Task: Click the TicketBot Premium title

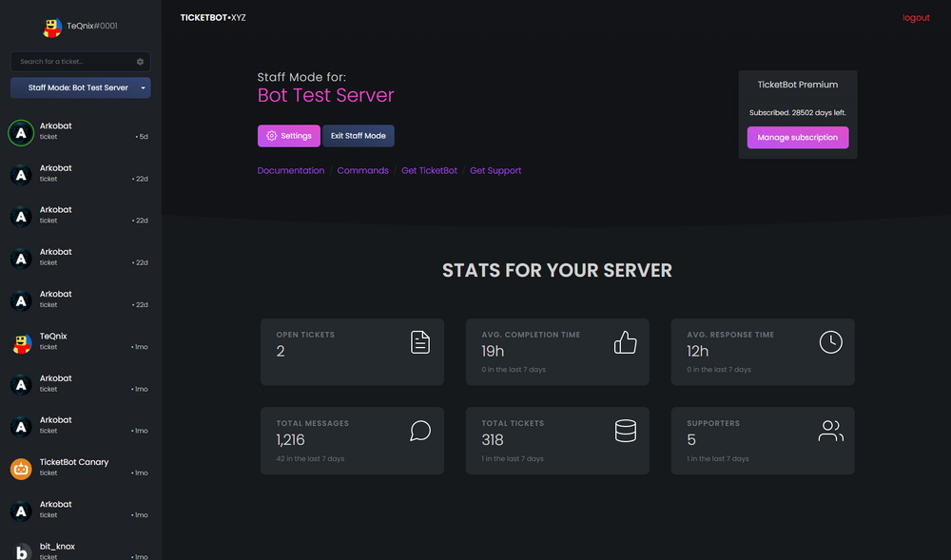Action: (x=798, y=85)
